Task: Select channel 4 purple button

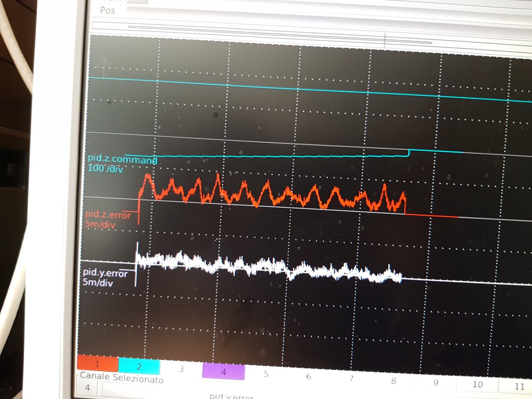Action: pyautogui.click(x=224, y=371)
